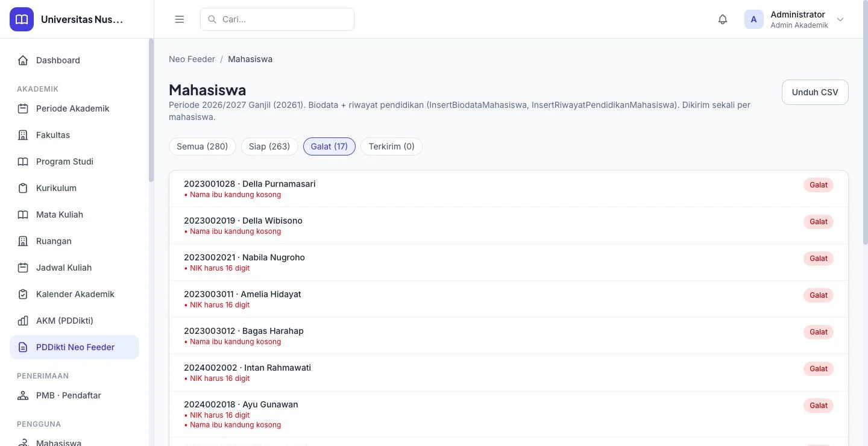
Task: Click the AKM (PDDikti) chart icon
Action: pyautogui.click(x=23, y=321)
